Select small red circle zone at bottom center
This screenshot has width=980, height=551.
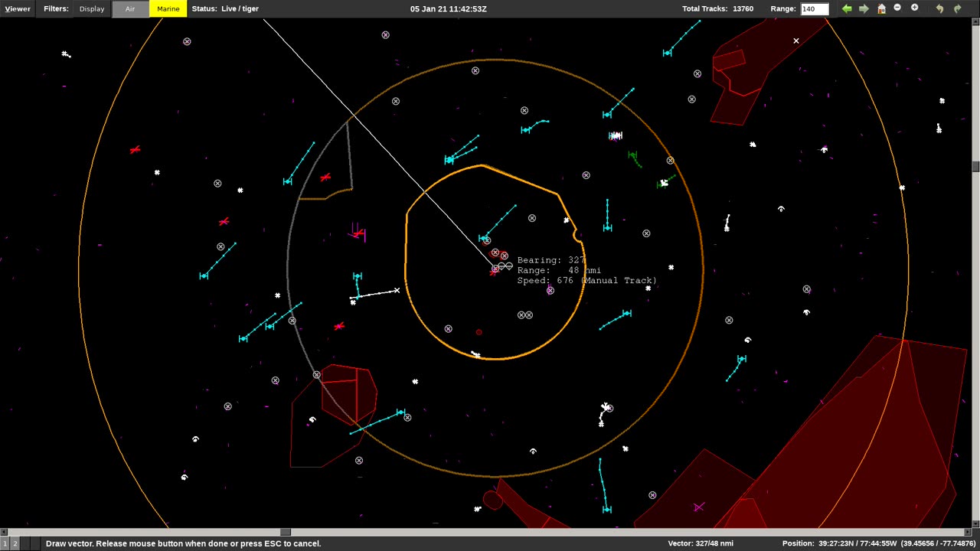(x=492, y=501)
